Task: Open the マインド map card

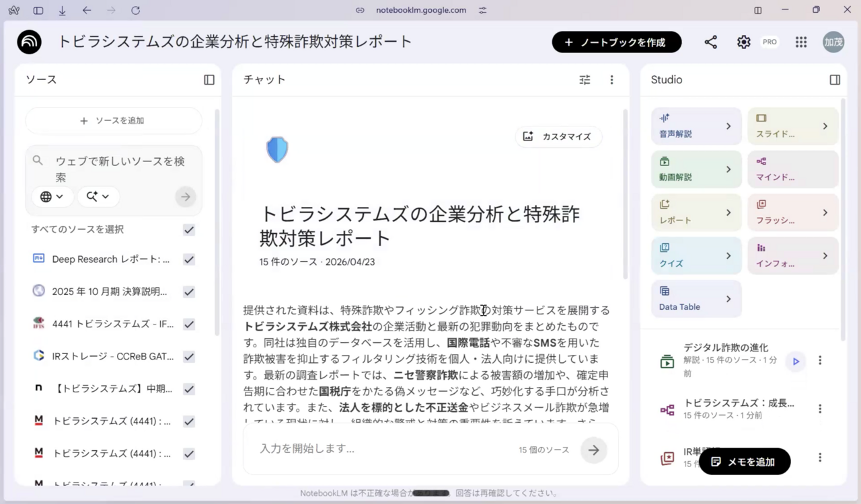Action: tap(793, 169)
